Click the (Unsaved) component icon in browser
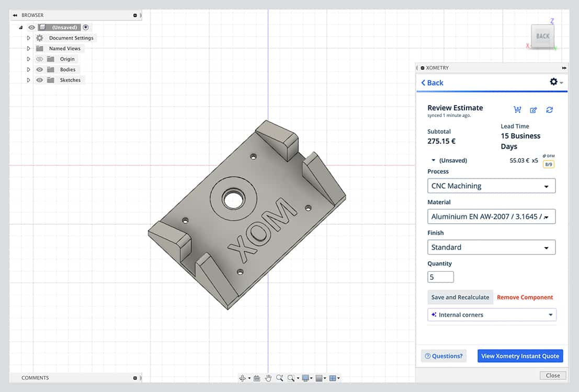579x392 pixels. [x=43, y=27]
